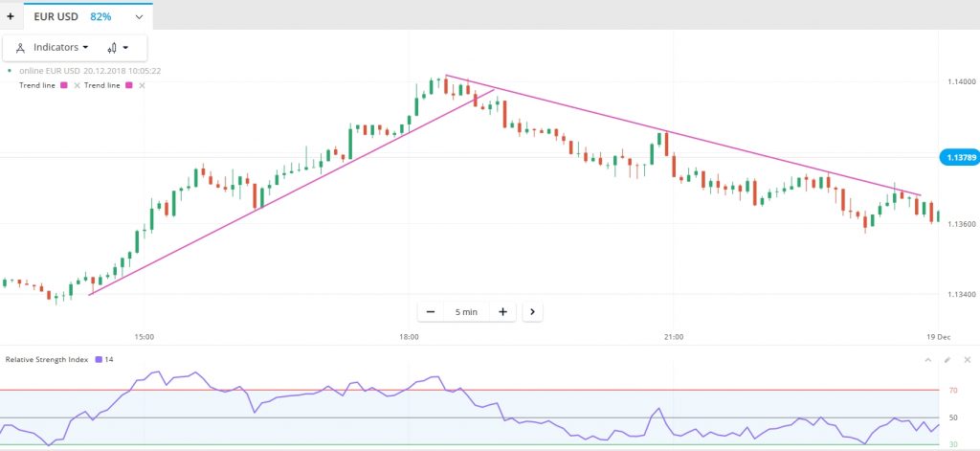Decrease timeframe with the minus button
Screen dimensions: 980x451
(431, 311)
